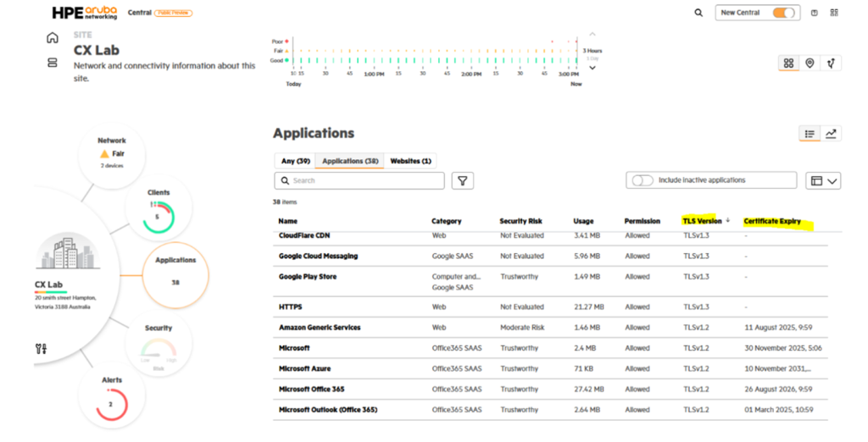
Task: Open the topology view icon
Action: pyautogui.click(x=831, y=64)
